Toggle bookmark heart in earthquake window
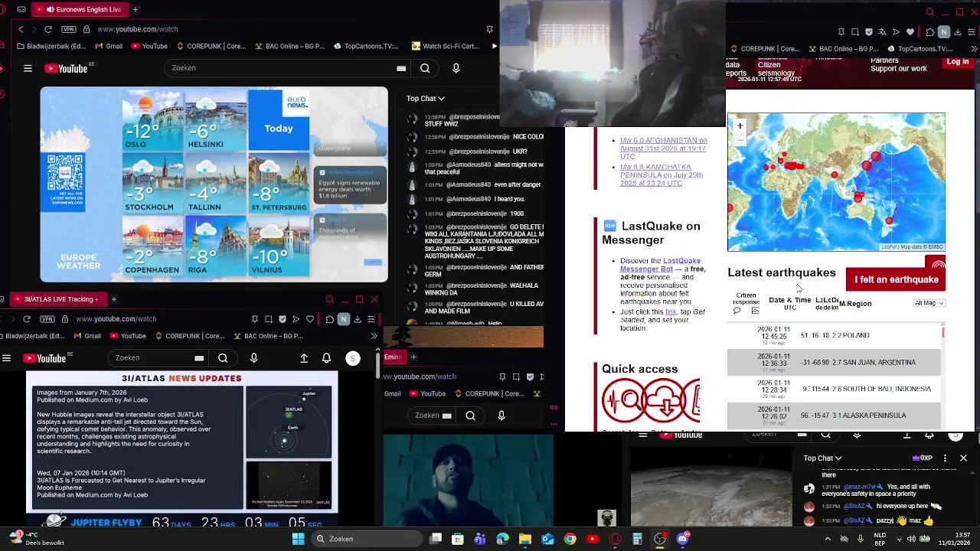The width and height of the screenshot is (980, 551). [x=910, y=32]
